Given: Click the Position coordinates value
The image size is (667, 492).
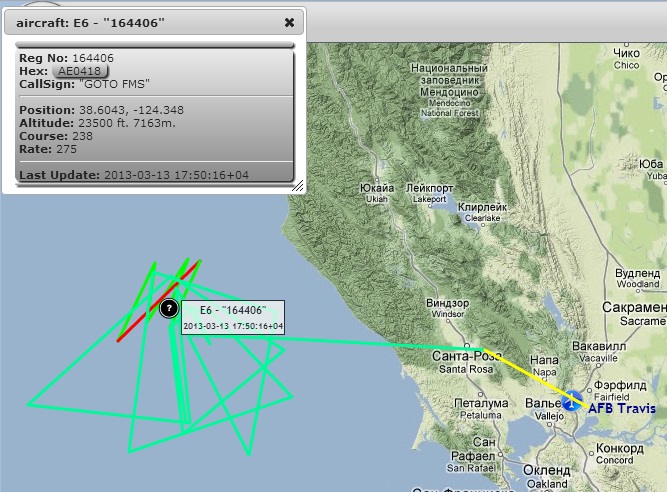Looking at the screenshot, I should click(131, 110).
